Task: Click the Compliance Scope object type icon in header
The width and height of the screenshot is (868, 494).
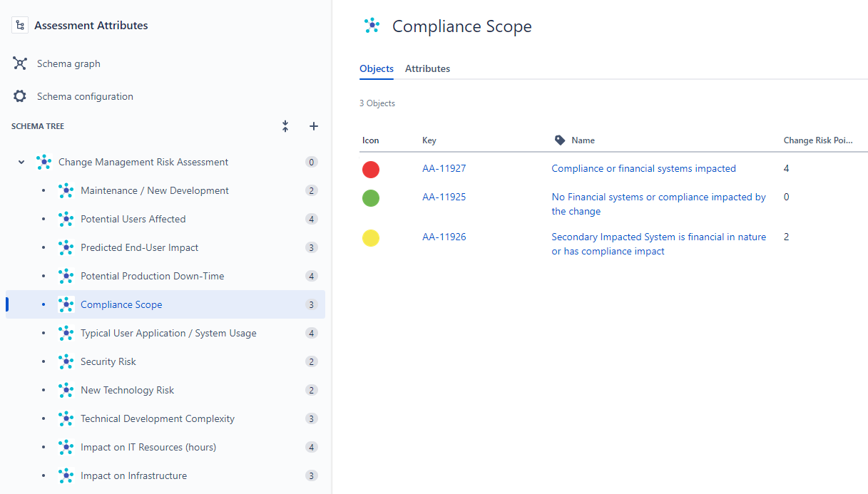Action: (x=371, y=26)
